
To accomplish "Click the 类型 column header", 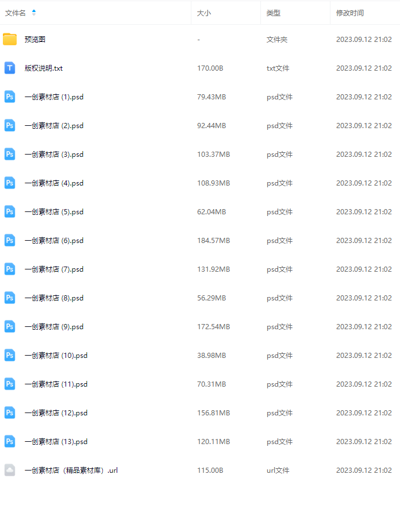I will 273,13.
